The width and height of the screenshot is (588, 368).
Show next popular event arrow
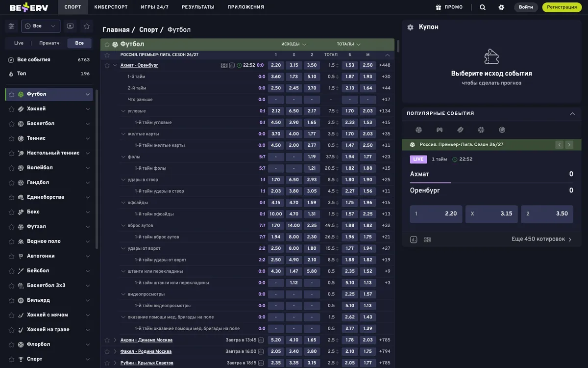coord(569,145)
